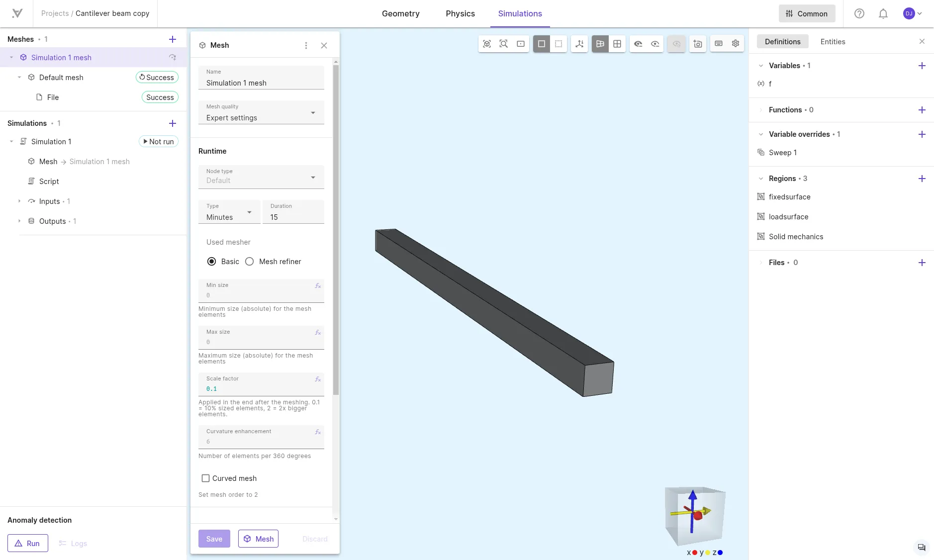934x560 pixels.
Task: Click the Save button
Action: coord(214,539)
